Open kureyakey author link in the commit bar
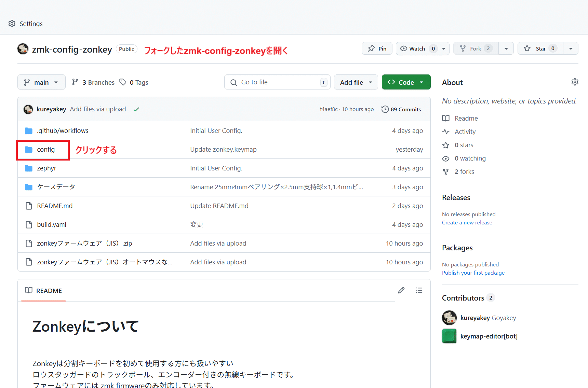Viewport: 588px width, 388px height. 51,109
